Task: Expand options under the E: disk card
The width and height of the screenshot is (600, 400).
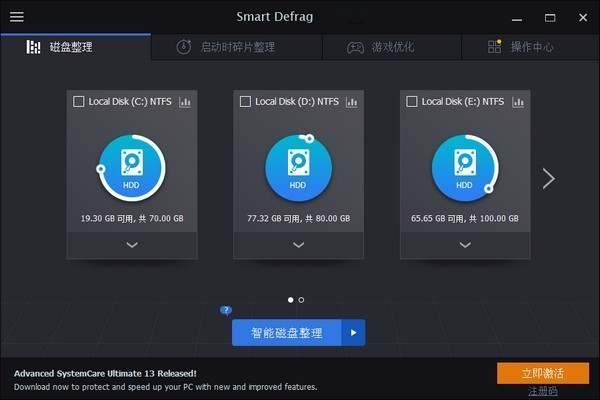Action: click(x=465, y=245)
